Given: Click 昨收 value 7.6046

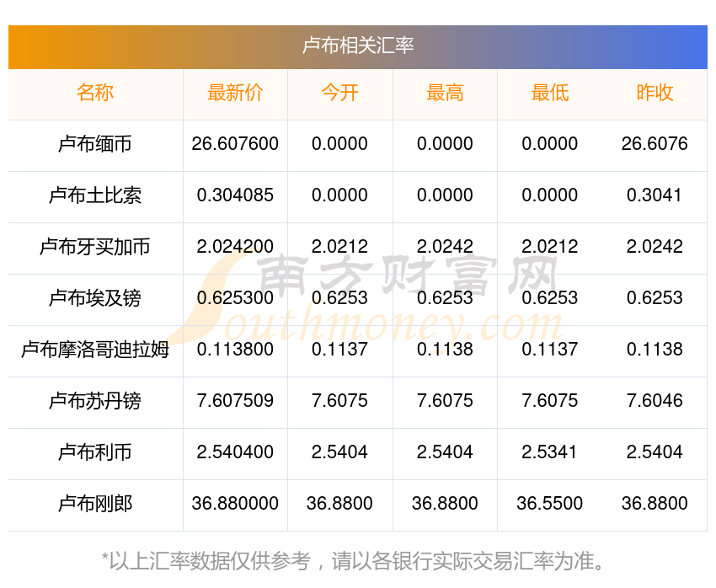Looking at the screenshot, I should click(655, 401).
